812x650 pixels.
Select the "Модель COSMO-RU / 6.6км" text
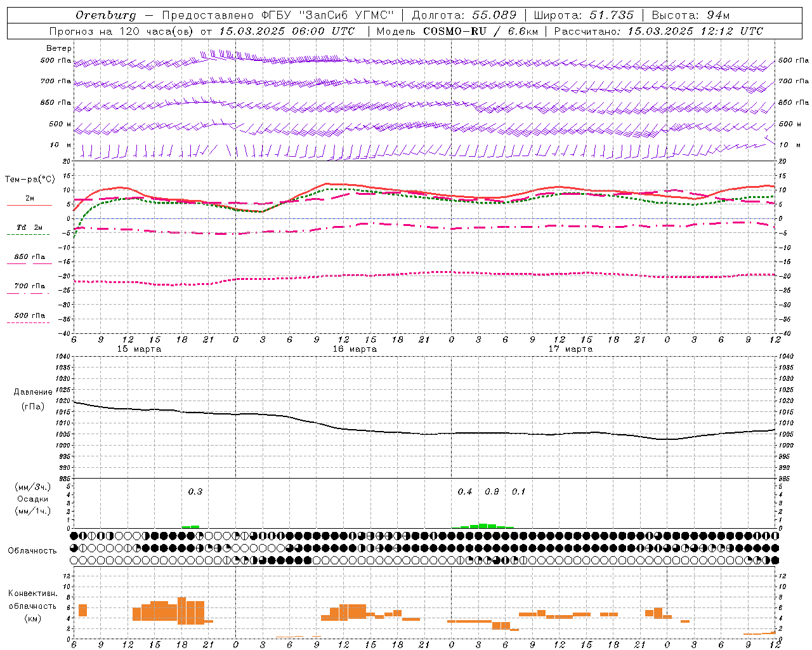(457, 31)
